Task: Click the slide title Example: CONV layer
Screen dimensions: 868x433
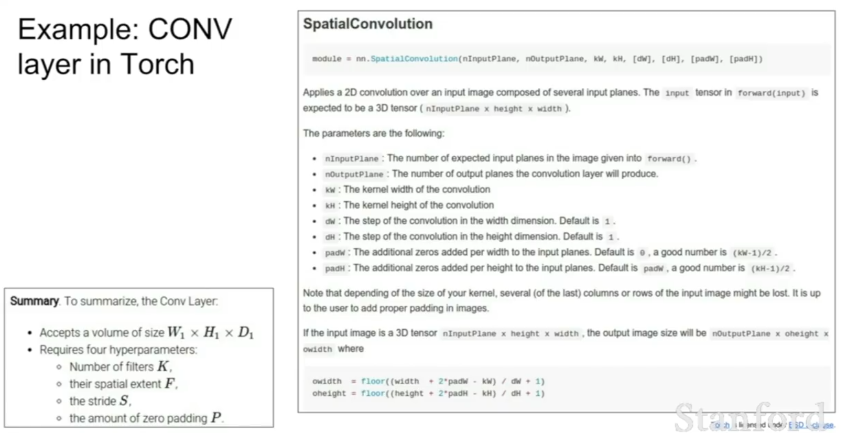Action: [125, 47]
